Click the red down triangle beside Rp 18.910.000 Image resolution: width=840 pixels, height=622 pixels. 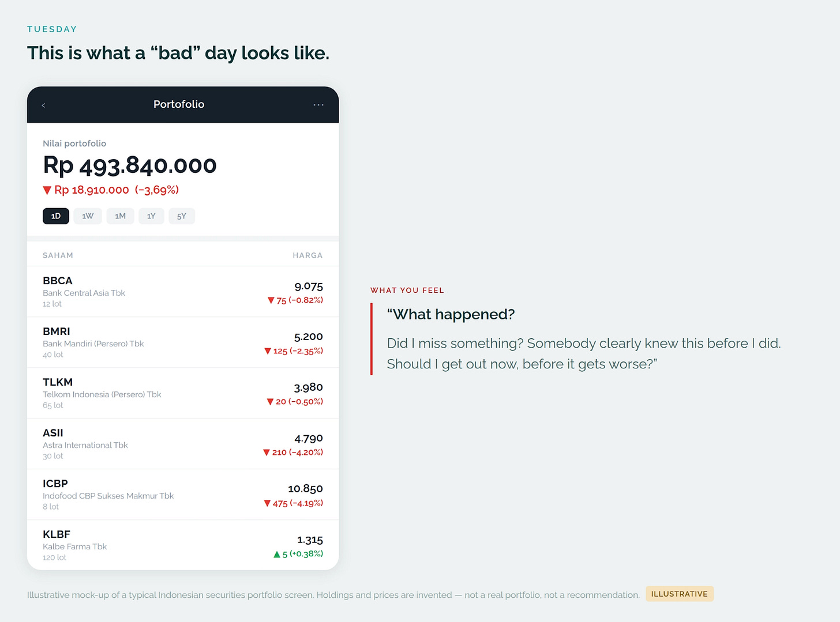coord(47,190)
